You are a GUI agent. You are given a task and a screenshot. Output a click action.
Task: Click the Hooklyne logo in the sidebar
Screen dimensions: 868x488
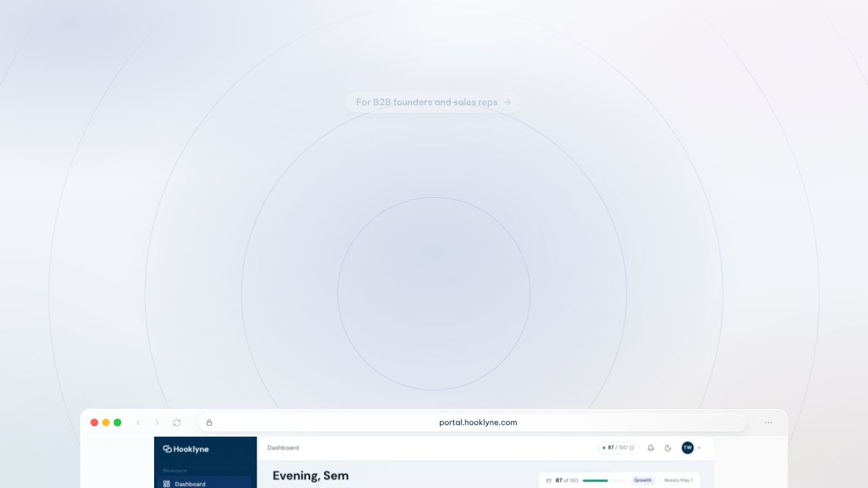[186, 449]
